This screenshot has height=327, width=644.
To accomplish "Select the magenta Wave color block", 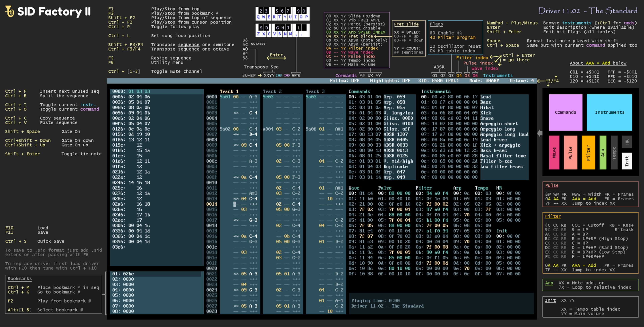I will pos(554,152).
